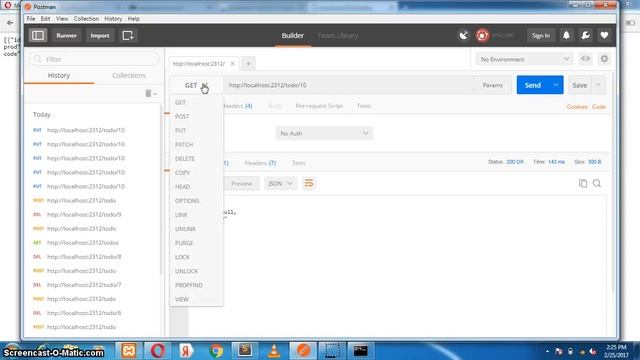Open response Headers (7) tab
Screen dimensions: 640x360
[260, 163]
